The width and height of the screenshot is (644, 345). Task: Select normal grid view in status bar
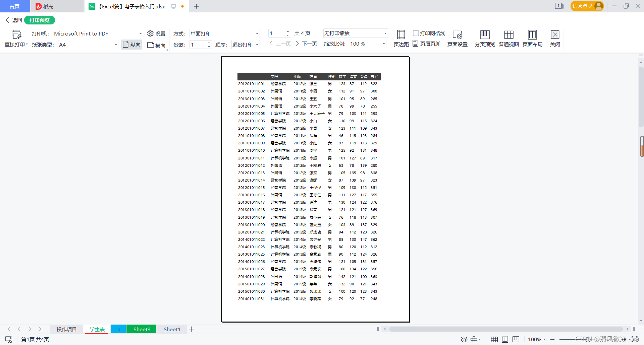[494, 339]
